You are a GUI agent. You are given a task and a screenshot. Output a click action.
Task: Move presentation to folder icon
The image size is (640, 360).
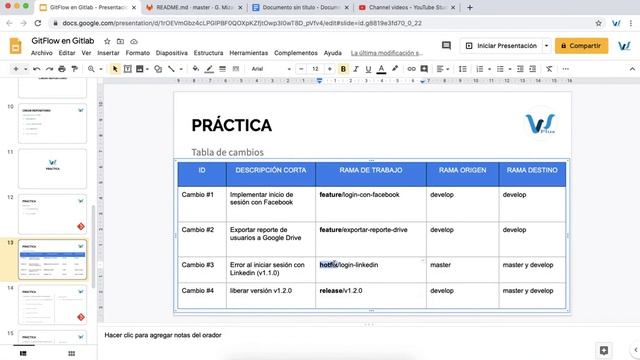tap(120, 41)
